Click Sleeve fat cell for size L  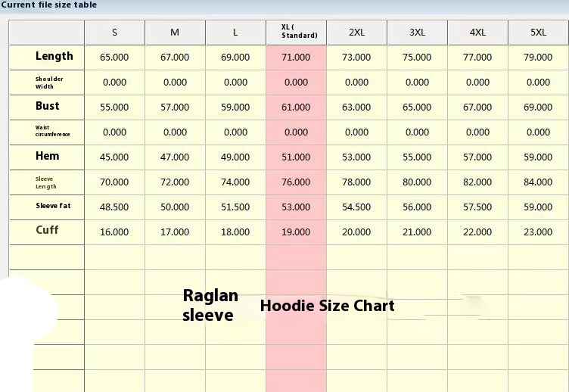tap(235, 207)
